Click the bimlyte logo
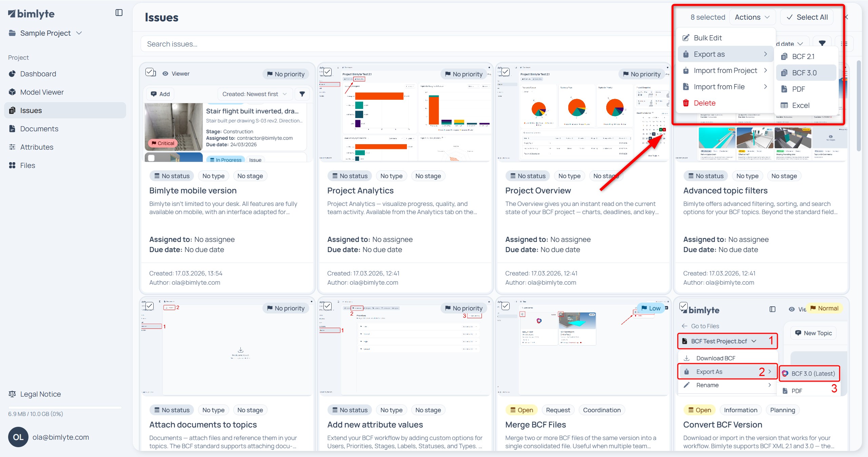 31,14
